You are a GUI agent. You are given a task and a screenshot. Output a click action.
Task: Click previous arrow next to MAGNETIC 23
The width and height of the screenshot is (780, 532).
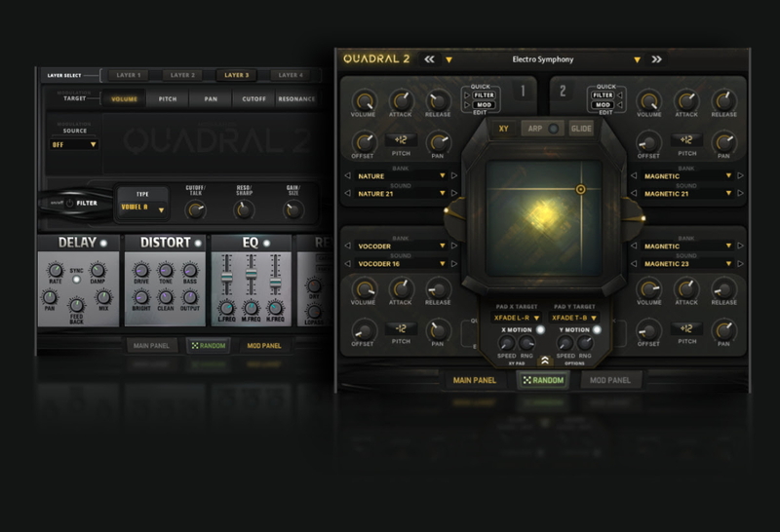634,263
